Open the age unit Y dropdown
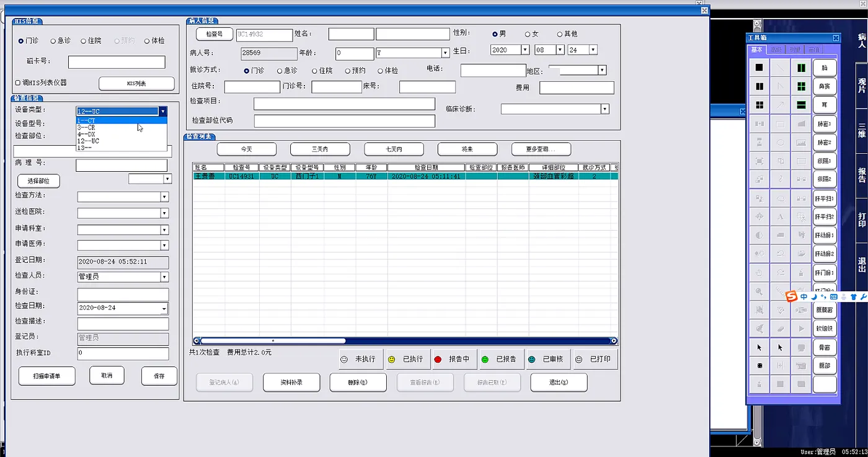 [x=445, y=53]
